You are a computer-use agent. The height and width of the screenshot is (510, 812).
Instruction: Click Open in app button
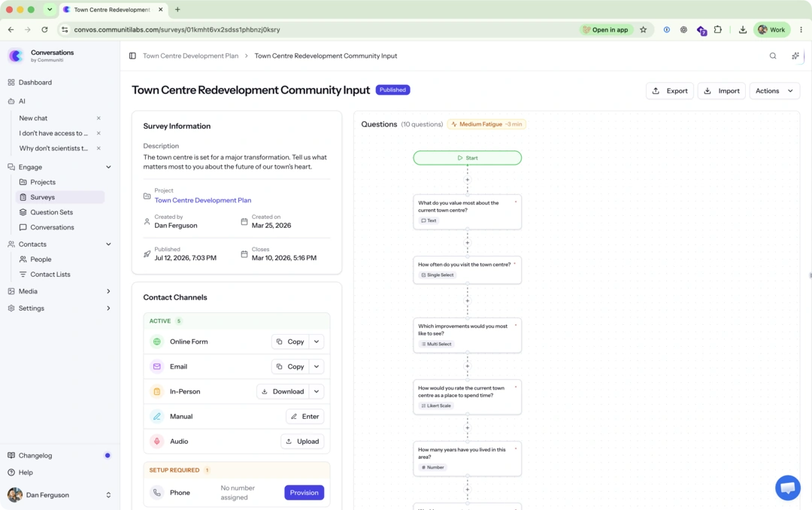click(605, 29)
